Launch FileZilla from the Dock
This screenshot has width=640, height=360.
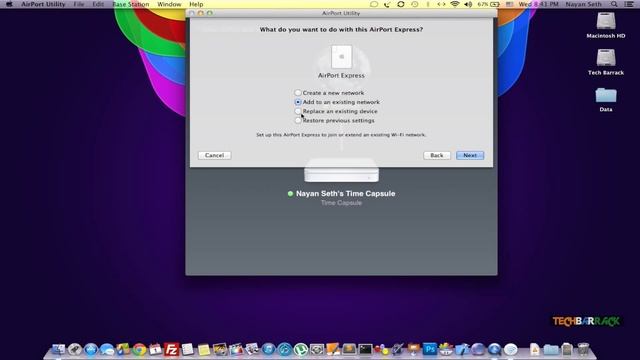(171, 349)
